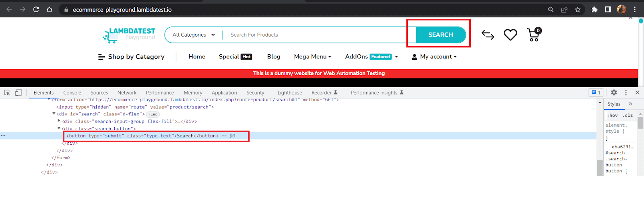Image resolution: width=644 pixels, height=217 pixels.
Task: Switch to the Elements tab
Action: coord(43,93)
